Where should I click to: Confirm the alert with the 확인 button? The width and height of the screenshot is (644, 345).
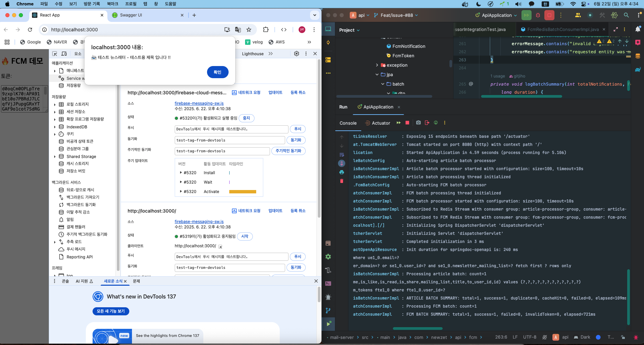pos(217,72)
